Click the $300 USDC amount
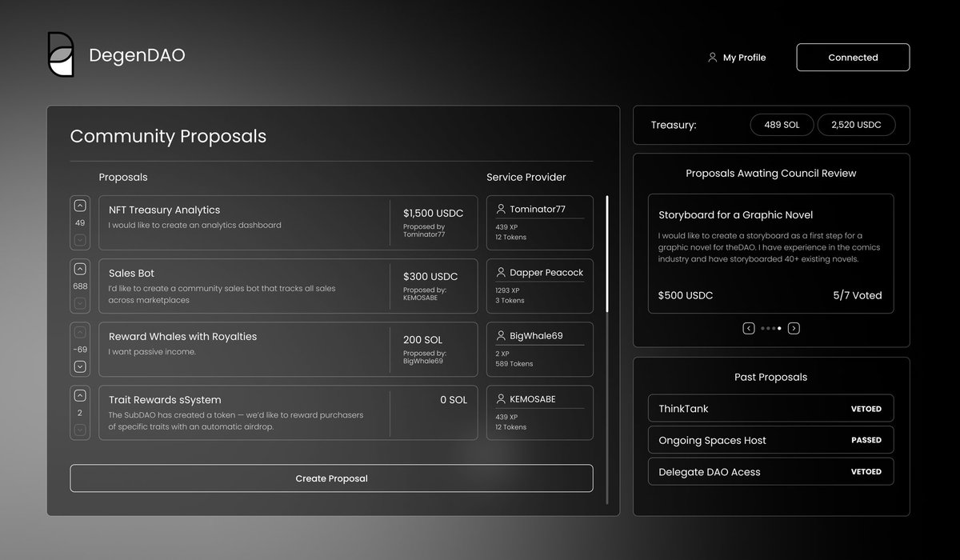This screenshot has width=960, height=560. pyautogui.click(x=430, y=277)
